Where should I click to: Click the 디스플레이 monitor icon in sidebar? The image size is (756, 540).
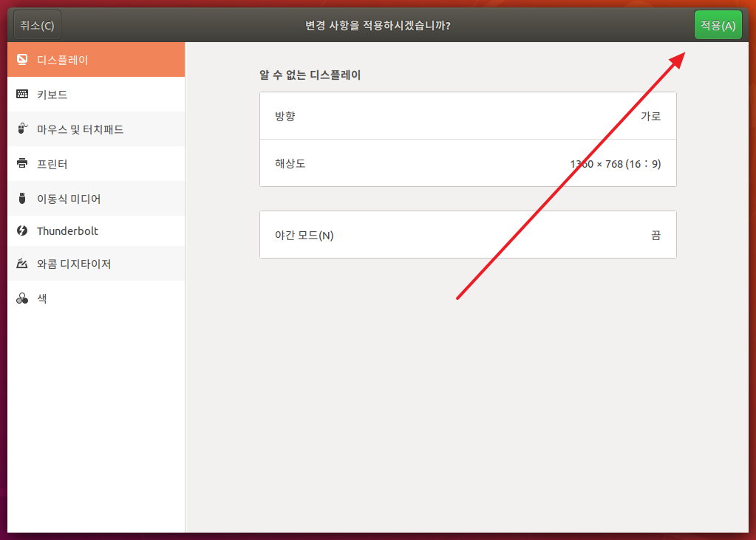tap(22, 59)
